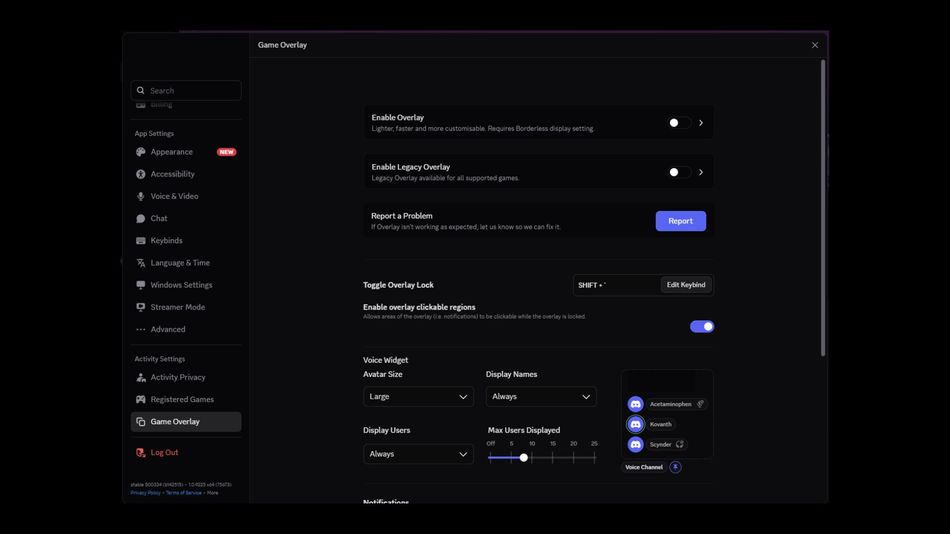Click the Streamer Mode icon
Image resolution: width=950 pixels, height=534 pixels.
point(141,307)
